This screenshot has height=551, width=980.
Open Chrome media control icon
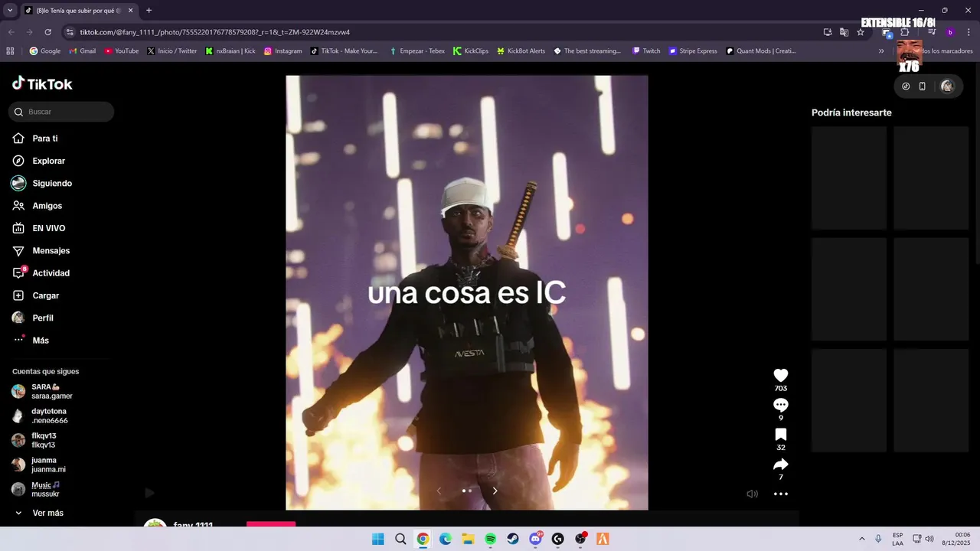pos(932,32)
